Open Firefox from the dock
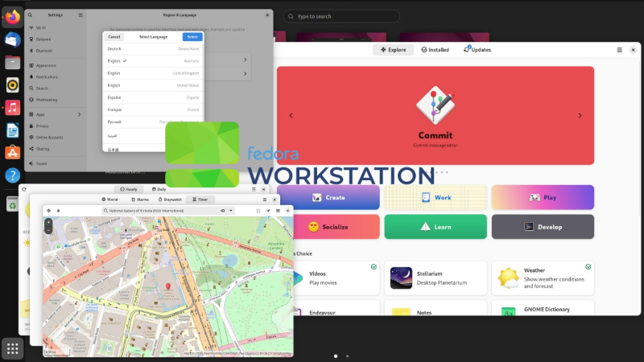Viewport: 644px width, 362px height. pyautogui.click(x=12, y=17)
